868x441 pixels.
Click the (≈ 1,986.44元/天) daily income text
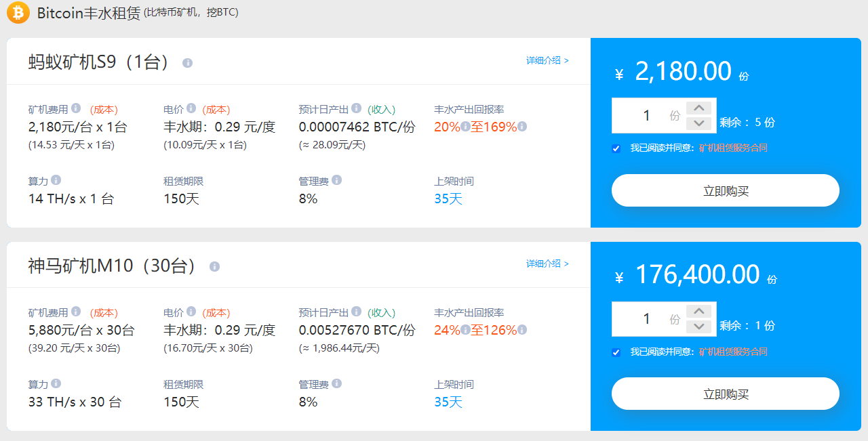[x=340, y=348]
